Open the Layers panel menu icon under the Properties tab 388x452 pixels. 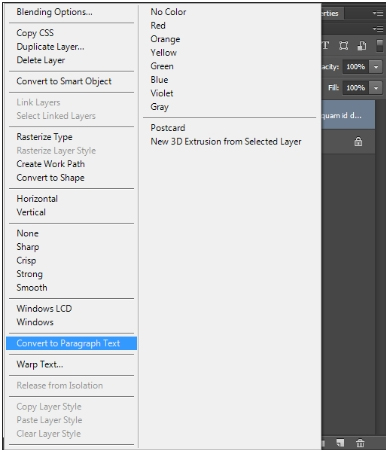tap(378, 29)
